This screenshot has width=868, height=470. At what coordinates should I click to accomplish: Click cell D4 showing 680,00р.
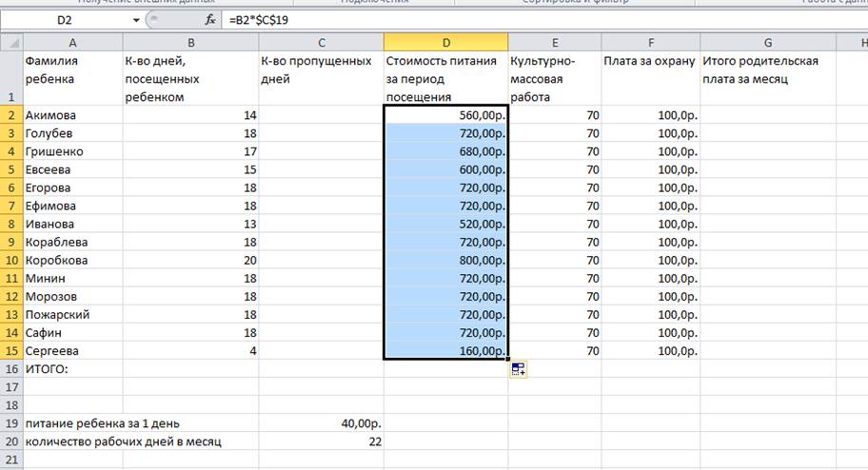click(x=445, y=151)
